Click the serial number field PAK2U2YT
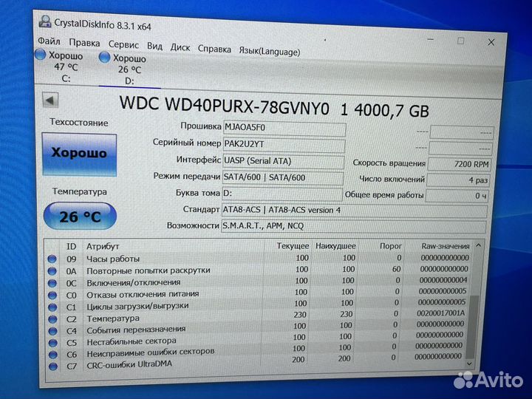Viewport: 532px width, 399px height. point(284,145)
